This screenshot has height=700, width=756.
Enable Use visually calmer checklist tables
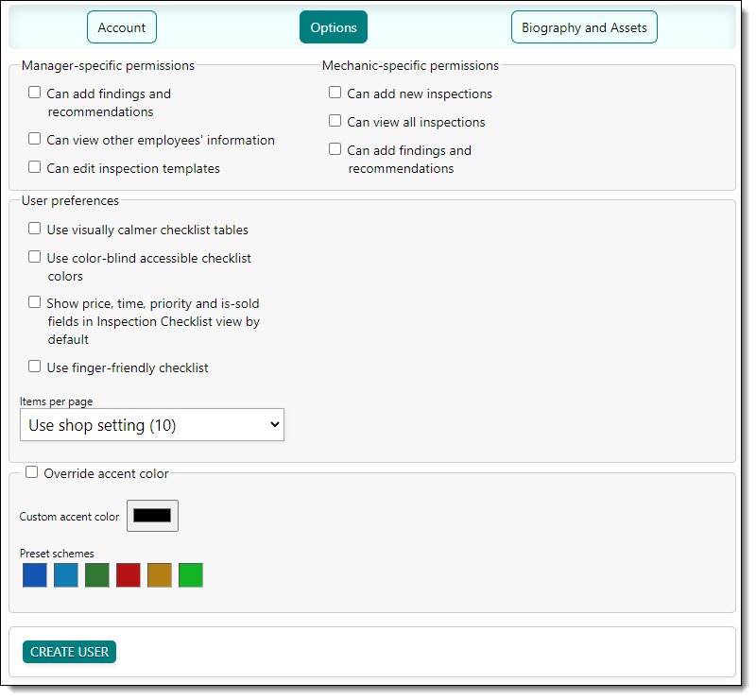click(x=34, y=229)
